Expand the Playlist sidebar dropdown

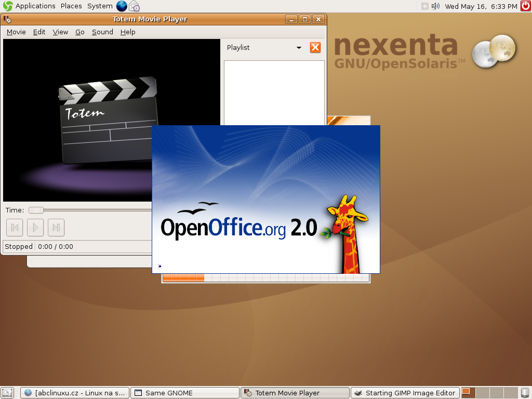click(x=299, y=47)
